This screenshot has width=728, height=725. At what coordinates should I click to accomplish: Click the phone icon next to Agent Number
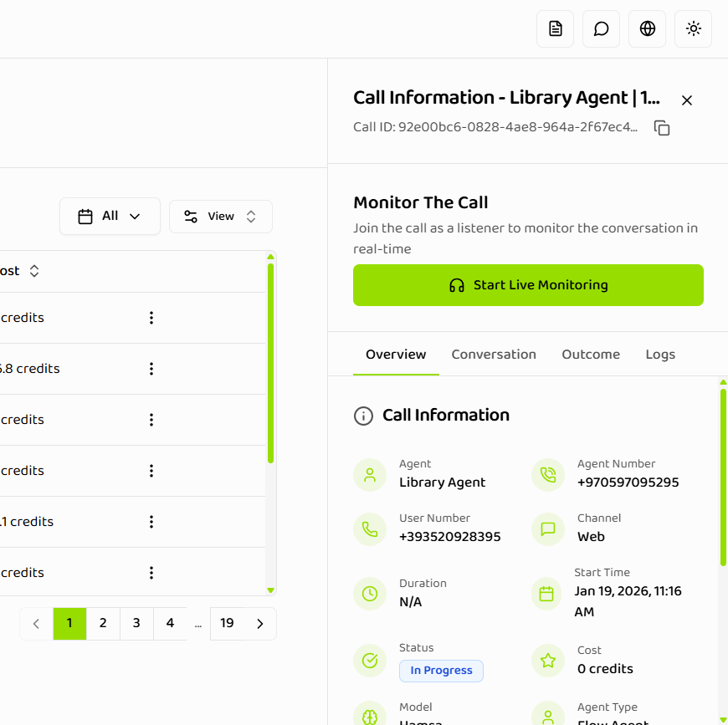click(x=547, y=473)
